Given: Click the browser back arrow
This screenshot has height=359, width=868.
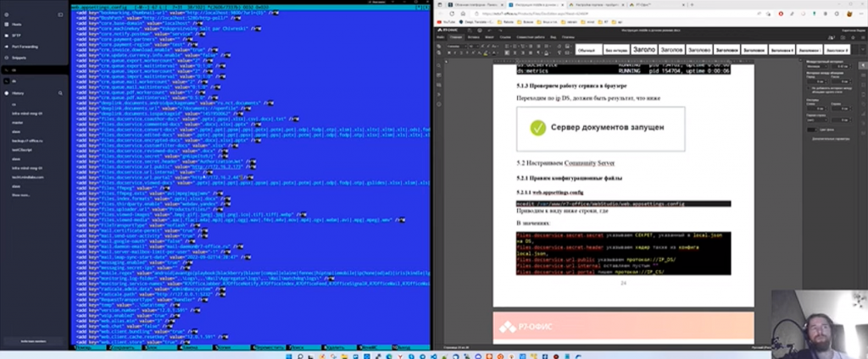Looking at the screenshot, I should (x=440, y=14).
